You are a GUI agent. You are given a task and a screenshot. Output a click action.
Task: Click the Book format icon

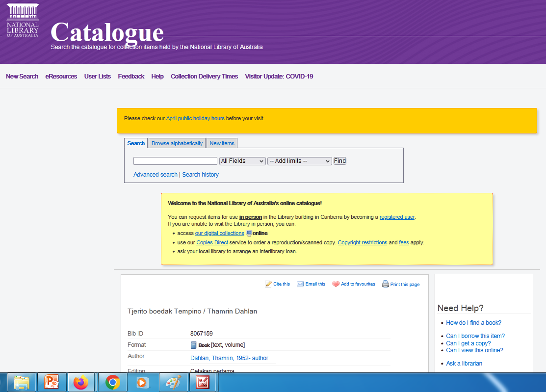click(x=193, y=345)
